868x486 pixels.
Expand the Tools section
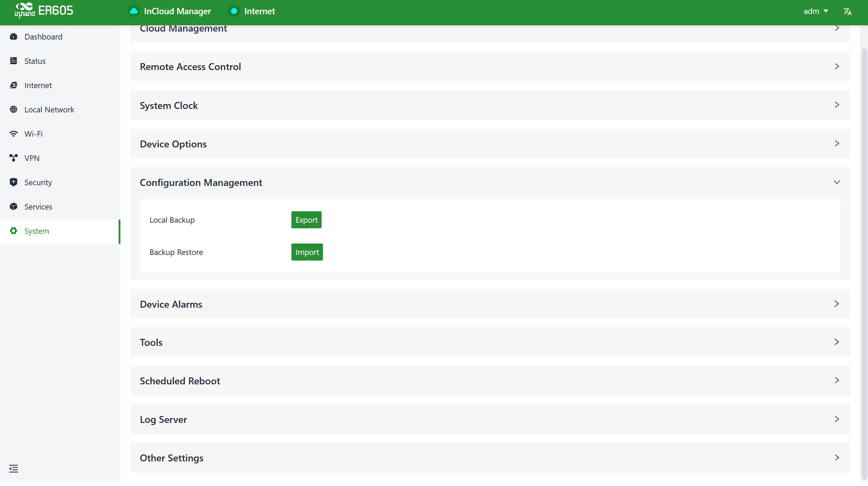[490, 342]
